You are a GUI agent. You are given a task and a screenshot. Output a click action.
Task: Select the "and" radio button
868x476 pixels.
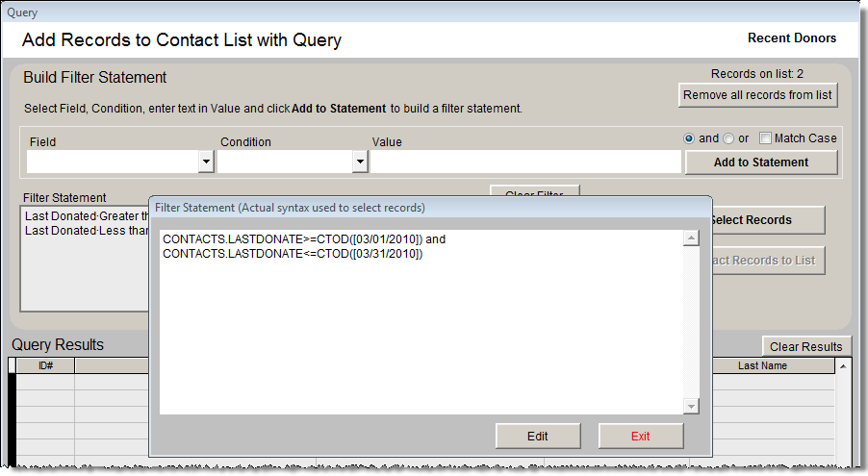(689, 138)
